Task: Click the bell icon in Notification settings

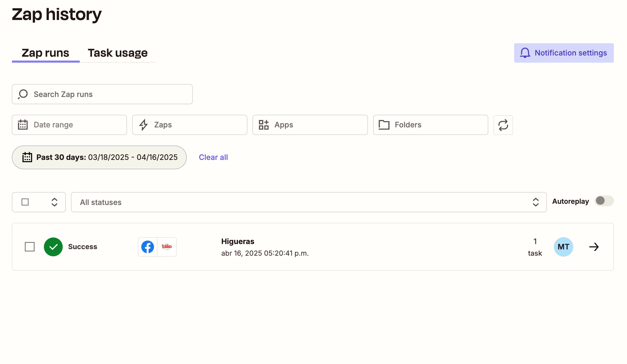Action: coord(525,53)
